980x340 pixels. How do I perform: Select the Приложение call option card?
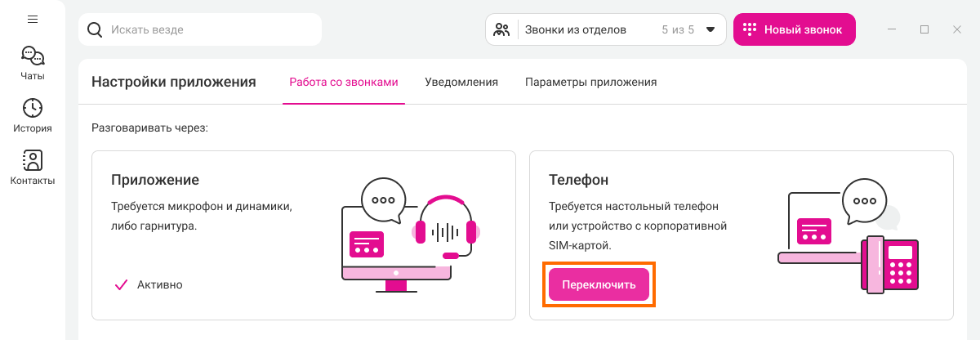coord(304,235)
